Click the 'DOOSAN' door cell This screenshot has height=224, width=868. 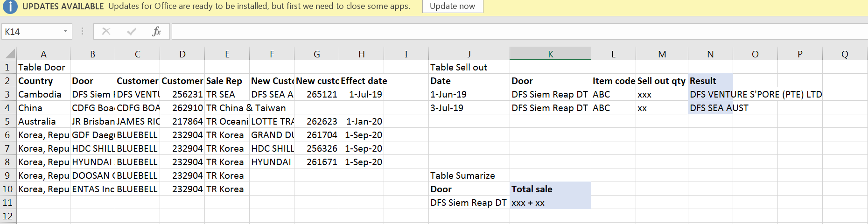tap(92, 175)
